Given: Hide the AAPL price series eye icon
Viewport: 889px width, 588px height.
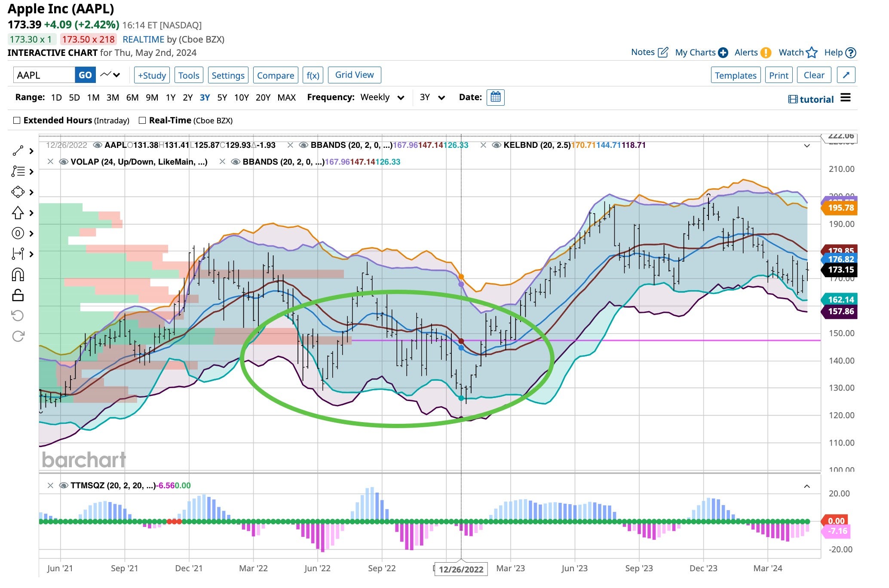Looking at the screenshot, I should click(98, 145).
